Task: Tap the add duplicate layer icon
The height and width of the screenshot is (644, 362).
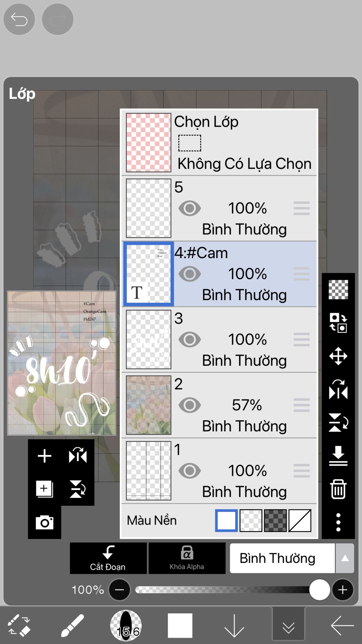Action: (45, 489)
